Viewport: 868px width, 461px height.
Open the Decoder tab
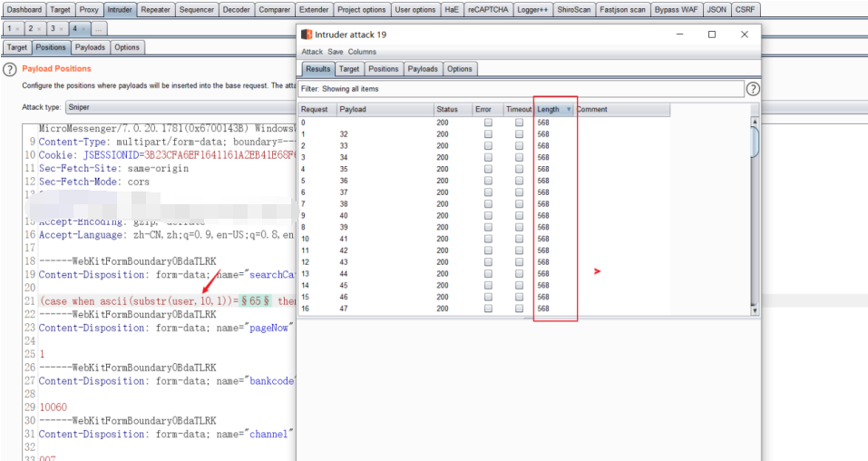[237, 9]
